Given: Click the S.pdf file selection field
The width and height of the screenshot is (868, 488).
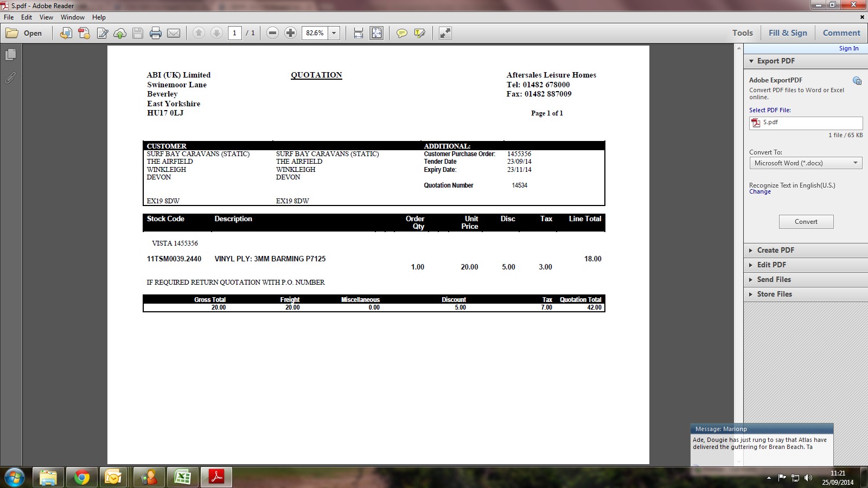Looking at the screenshot, I should (x=806, y=123).
